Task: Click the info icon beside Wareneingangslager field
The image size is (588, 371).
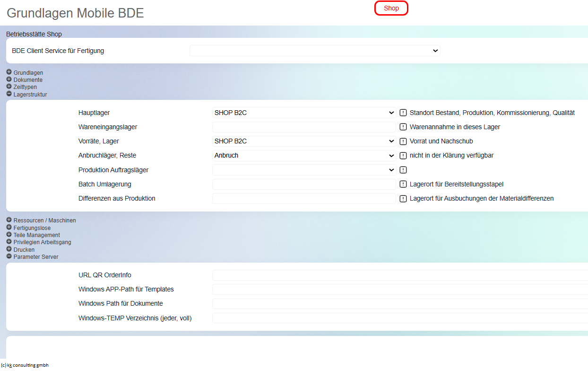Action: [403, 127]
